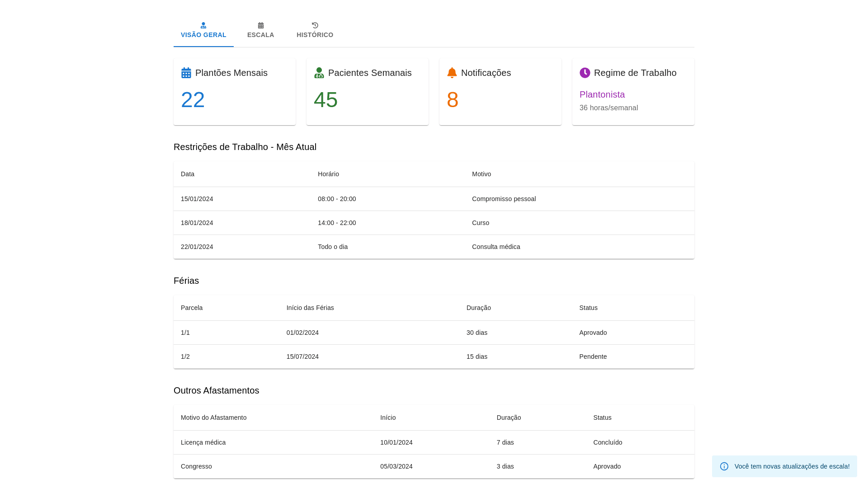Click the calendar icon in Plantões Mensais card
Screen dimensions: 868x488
pyautogui.click(x=186, y=73)
